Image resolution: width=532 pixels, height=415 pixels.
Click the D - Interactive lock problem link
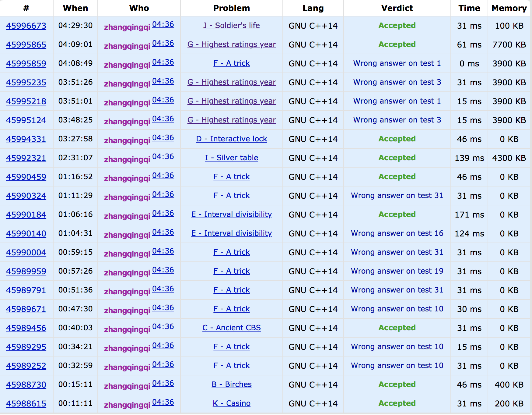pos(231,139)
